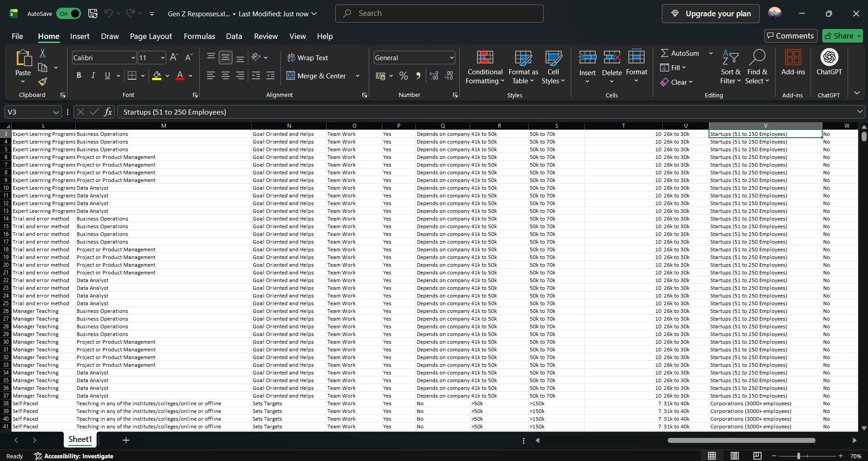868x461 pixels.
Task: Switch to Page Layout view icon
Action: tap(735, 456)
